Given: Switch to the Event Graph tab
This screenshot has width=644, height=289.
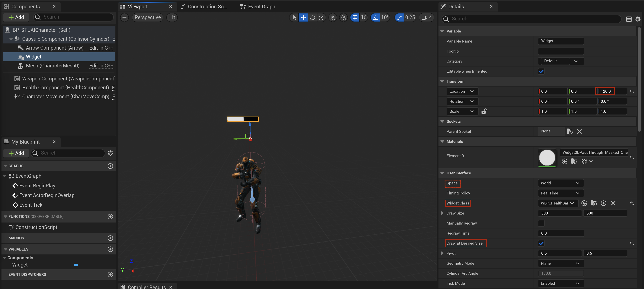Looking at the screenshot, I should point(258,7).
